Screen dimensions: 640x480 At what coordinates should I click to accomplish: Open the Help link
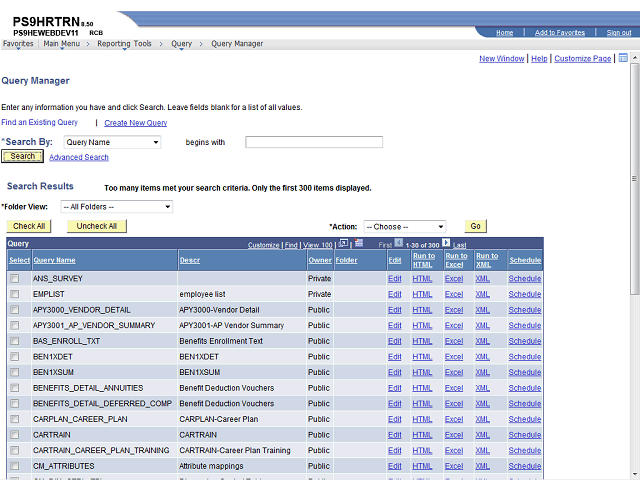tap(539, 59)
